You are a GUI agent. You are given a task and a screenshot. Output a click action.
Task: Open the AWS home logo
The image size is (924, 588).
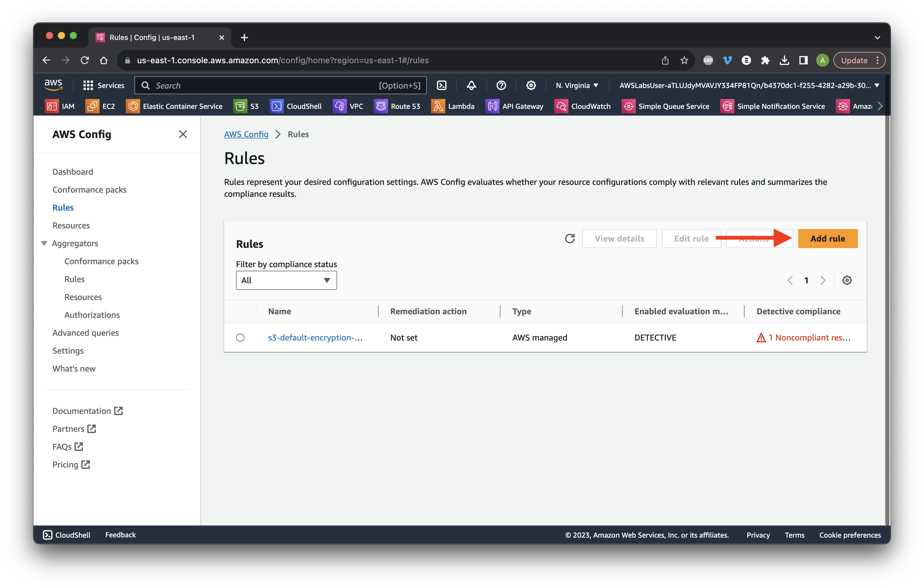point(53,85)
